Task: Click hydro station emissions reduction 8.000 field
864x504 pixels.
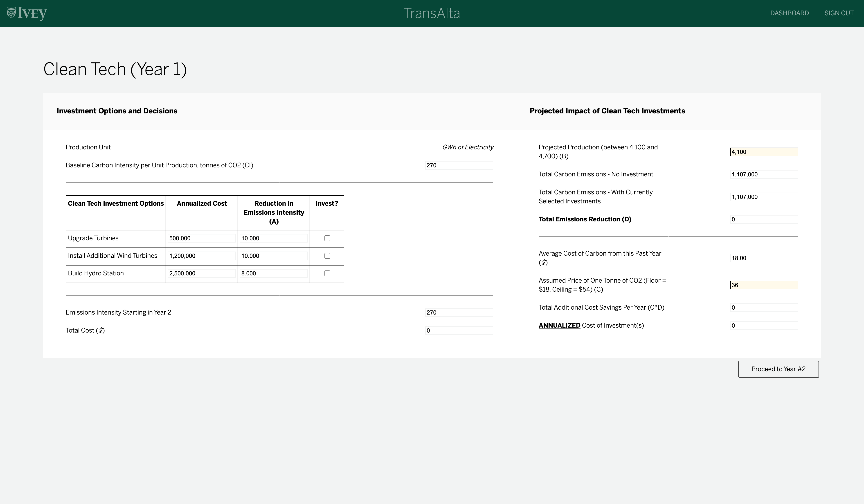Action: (x=274, y=273)
